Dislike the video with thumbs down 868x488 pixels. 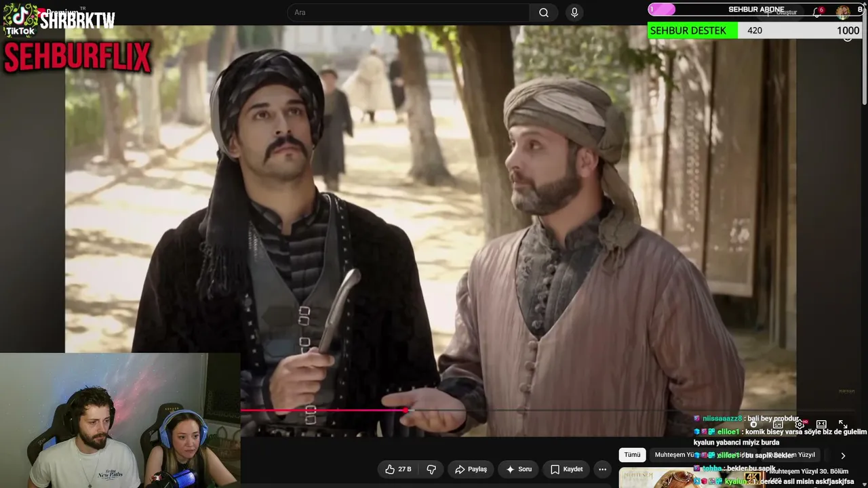tap(431, 469)
